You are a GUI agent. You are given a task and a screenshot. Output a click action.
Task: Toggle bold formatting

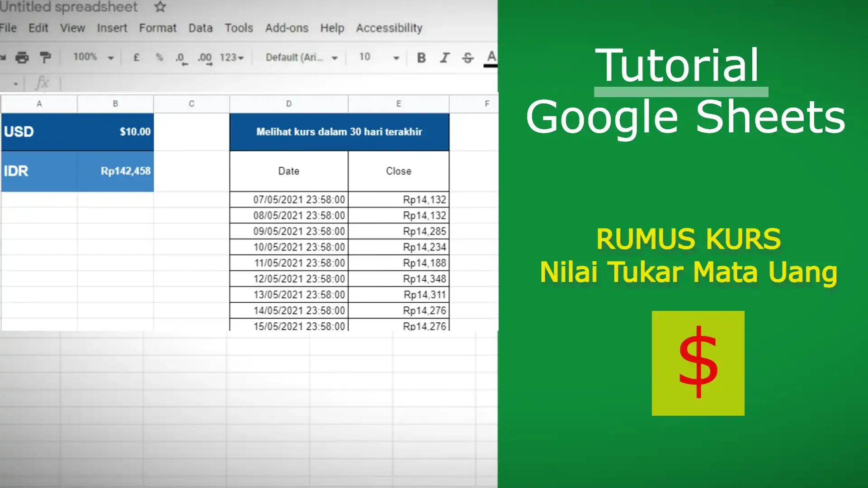[x=421, y=57]
